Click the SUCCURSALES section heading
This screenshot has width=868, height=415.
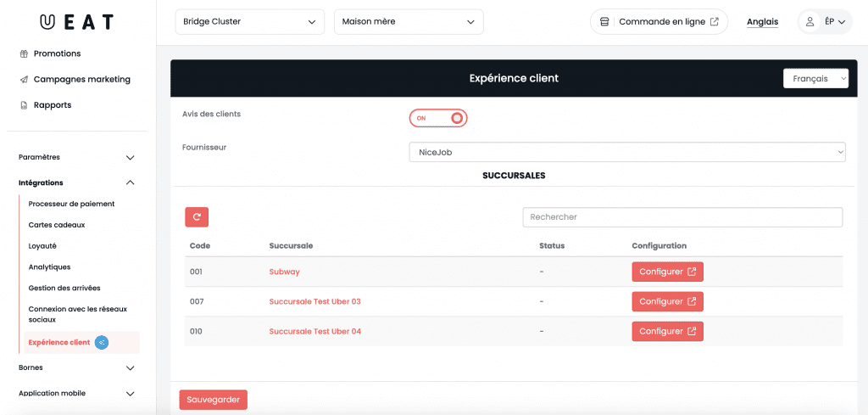tap(514, 175)
